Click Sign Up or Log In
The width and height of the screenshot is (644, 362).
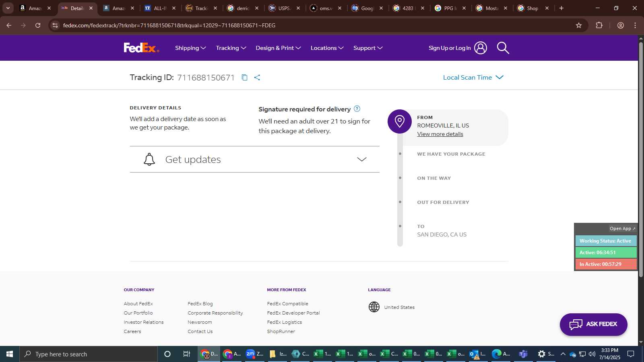(x=449, y=48)
